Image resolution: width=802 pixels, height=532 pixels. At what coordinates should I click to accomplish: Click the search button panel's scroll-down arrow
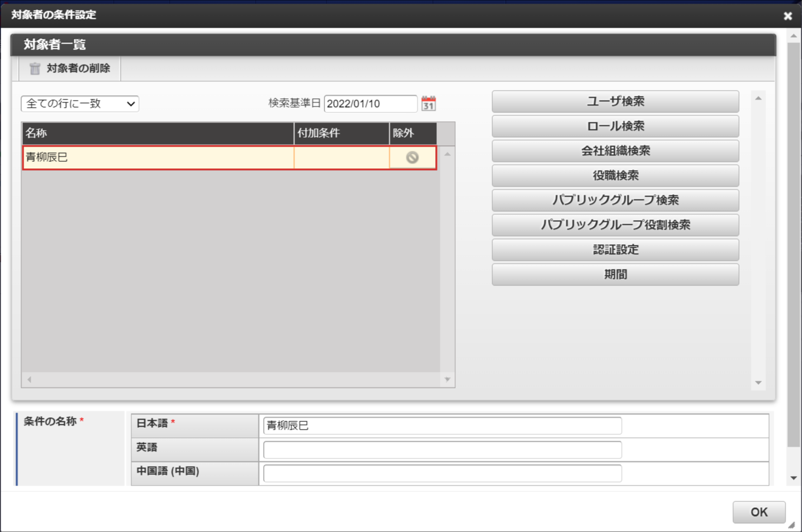[x=758, y=383]
